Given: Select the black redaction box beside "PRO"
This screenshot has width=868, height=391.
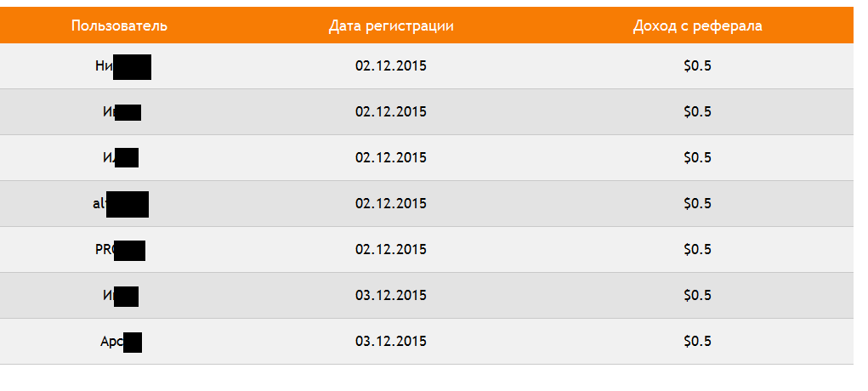Looking at the screenshot, I should point(130,251).
